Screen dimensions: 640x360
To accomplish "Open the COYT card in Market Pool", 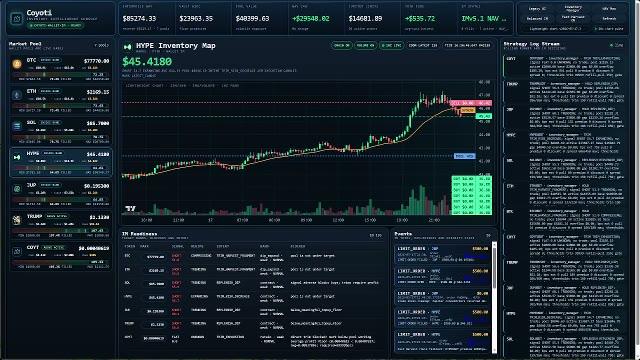I will [61, 256].
